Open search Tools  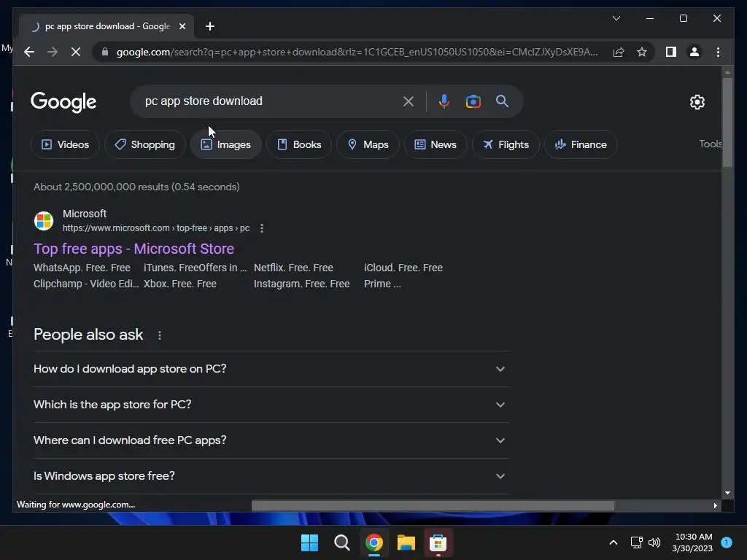coord(711,144)
